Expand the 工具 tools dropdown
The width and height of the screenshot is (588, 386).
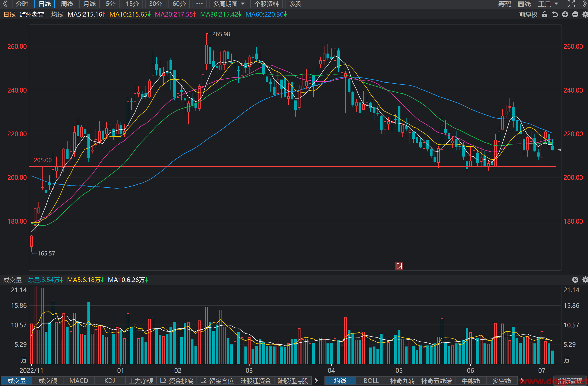pos(548,4)
